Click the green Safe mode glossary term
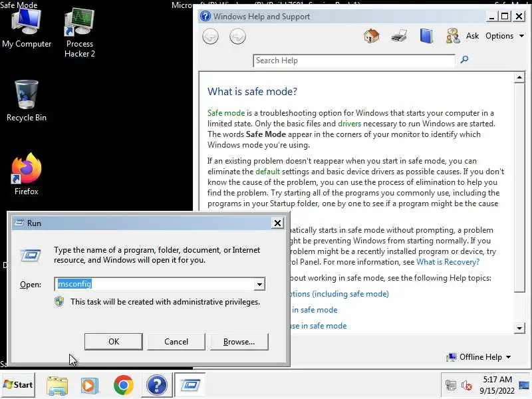This screenshot has width=532, height=399. point(226,113)
